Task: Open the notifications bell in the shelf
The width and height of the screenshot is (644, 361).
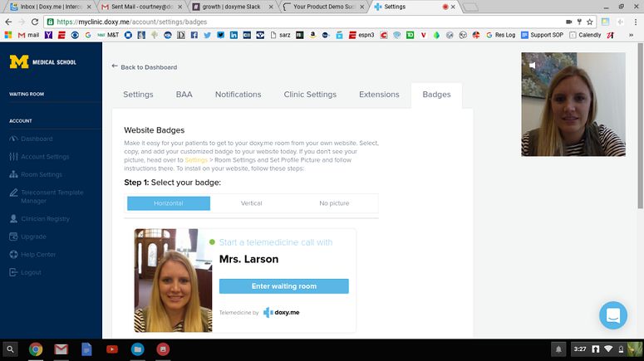Action: [x=558, y=349]
